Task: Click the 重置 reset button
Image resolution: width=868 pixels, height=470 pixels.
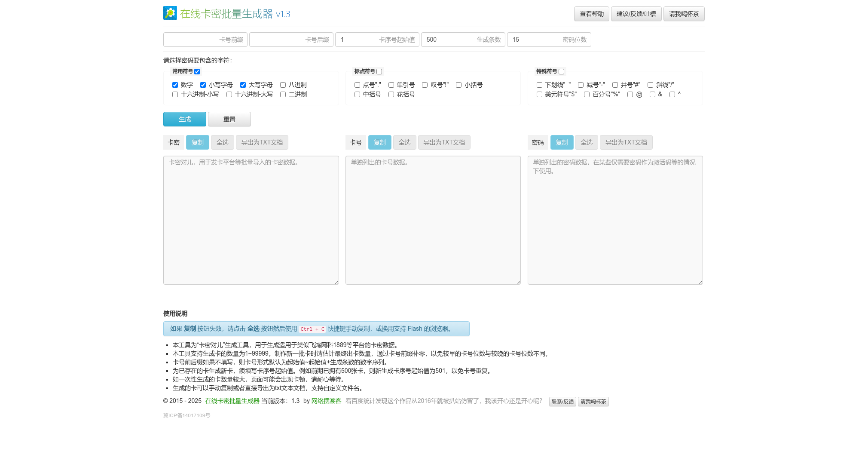Action: click(229, 119)
